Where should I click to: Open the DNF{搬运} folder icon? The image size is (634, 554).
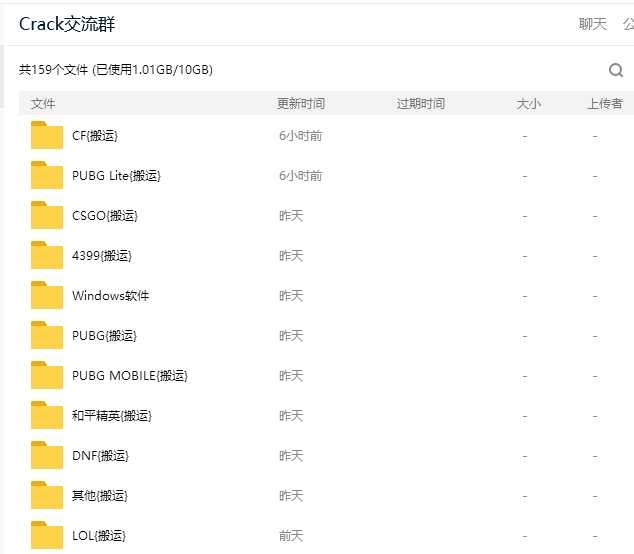pos(47,455)
